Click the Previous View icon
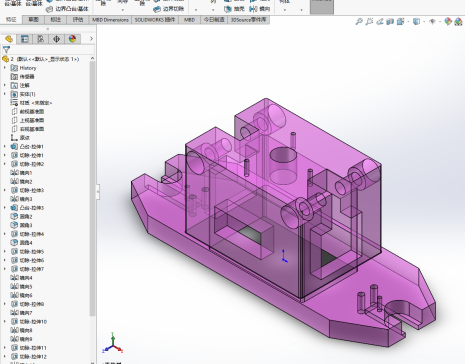 380,22
